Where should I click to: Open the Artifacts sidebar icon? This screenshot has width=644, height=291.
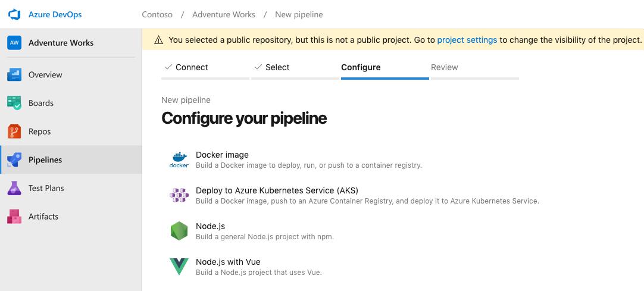[x=14, y=216]
